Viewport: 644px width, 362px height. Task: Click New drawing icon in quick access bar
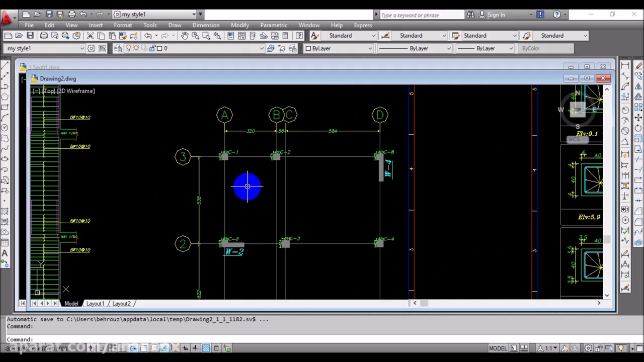(26, 14)
